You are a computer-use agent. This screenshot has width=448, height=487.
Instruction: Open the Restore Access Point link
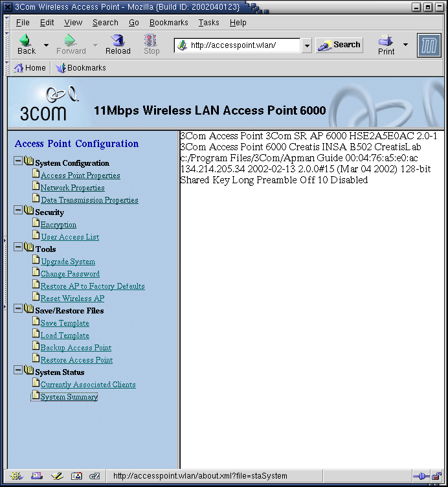[76, 360]
